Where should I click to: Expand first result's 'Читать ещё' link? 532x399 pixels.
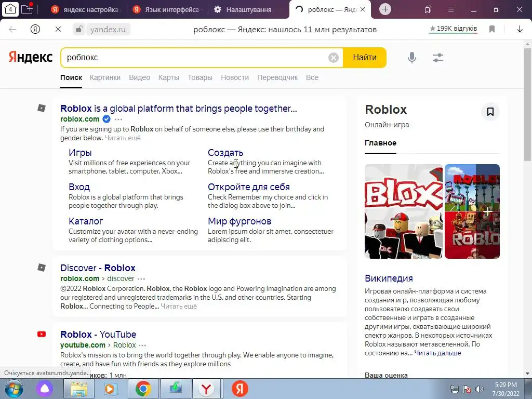(x=123, y=138)
